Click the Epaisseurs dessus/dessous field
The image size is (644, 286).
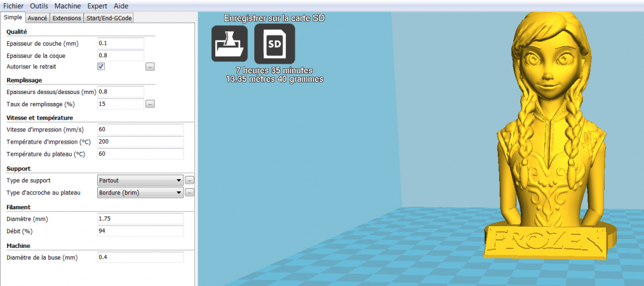pos(121,91)
